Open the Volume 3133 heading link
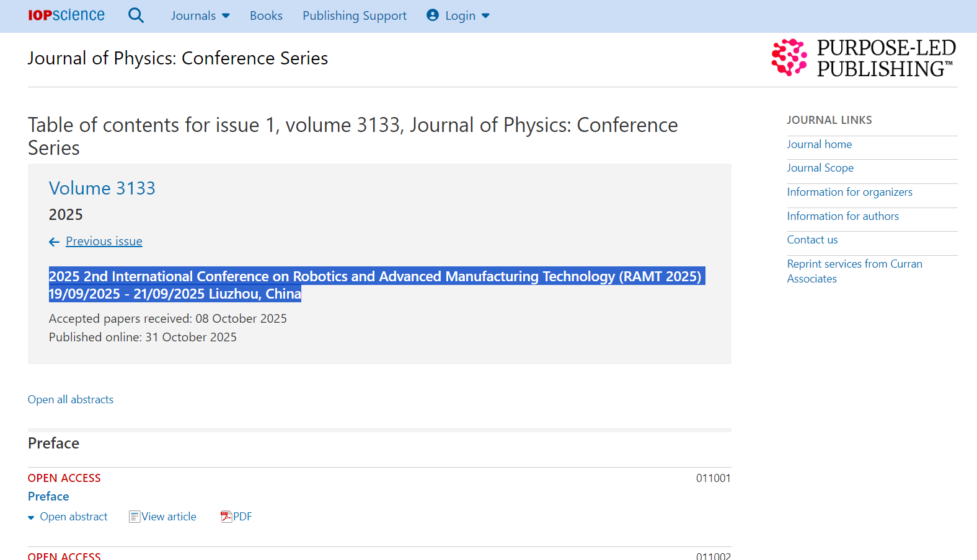The image size is (977, 560). pos(102,188)
